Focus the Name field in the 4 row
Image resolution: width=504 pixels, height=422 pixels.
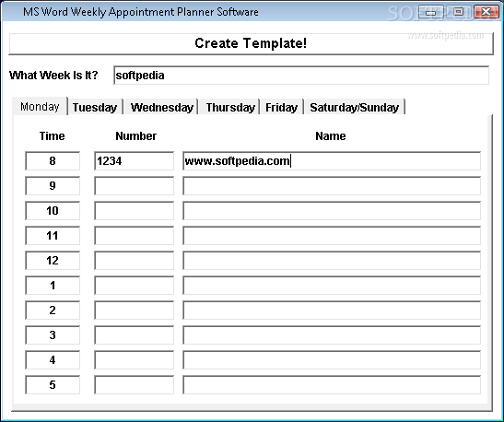[x=332, y=360]
